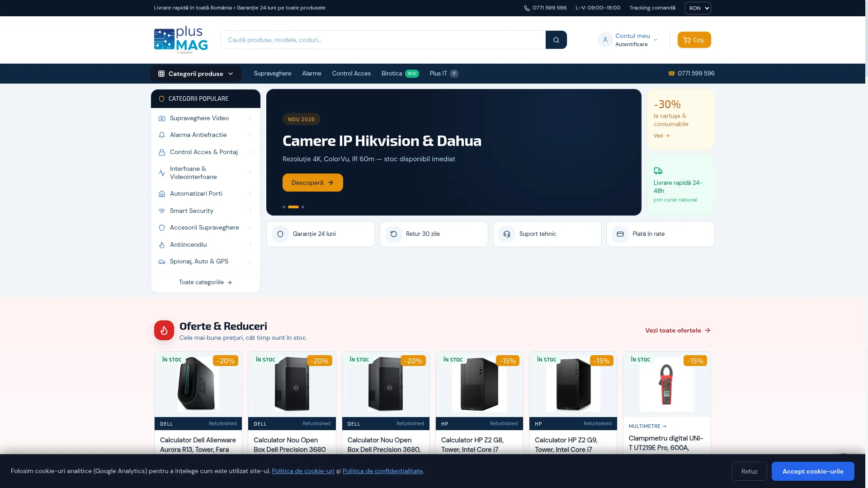Expand Antiincendiu category chevron
The width and height of the screenshot is (868, 488).
pos(250,245)
